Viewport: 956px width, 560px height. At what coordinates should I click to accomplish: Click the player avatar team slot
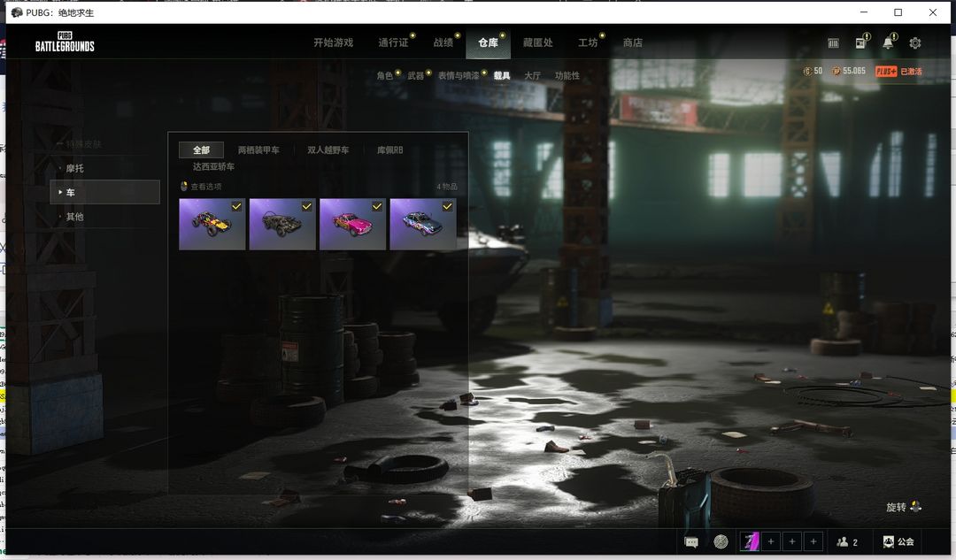pos(750,541)
